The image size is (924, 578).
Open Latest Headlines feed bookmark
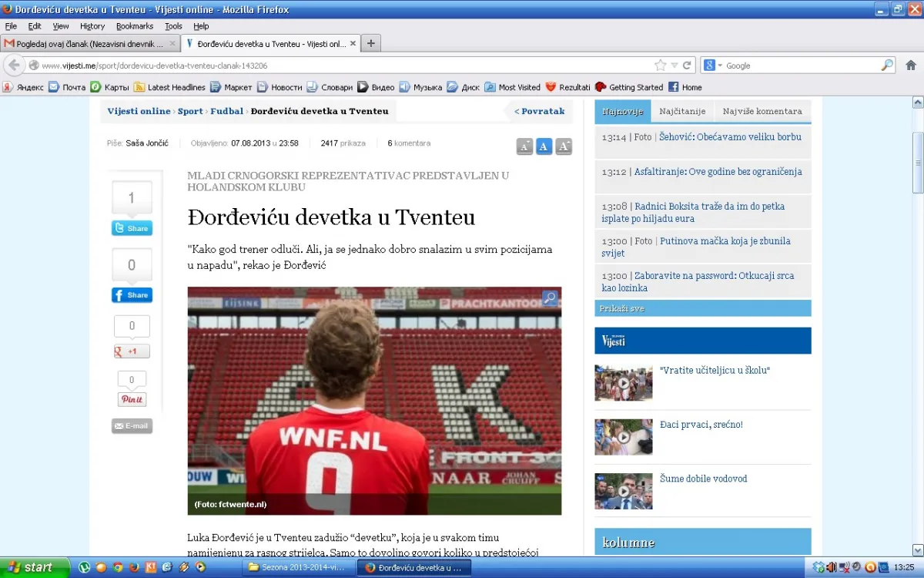169,87
